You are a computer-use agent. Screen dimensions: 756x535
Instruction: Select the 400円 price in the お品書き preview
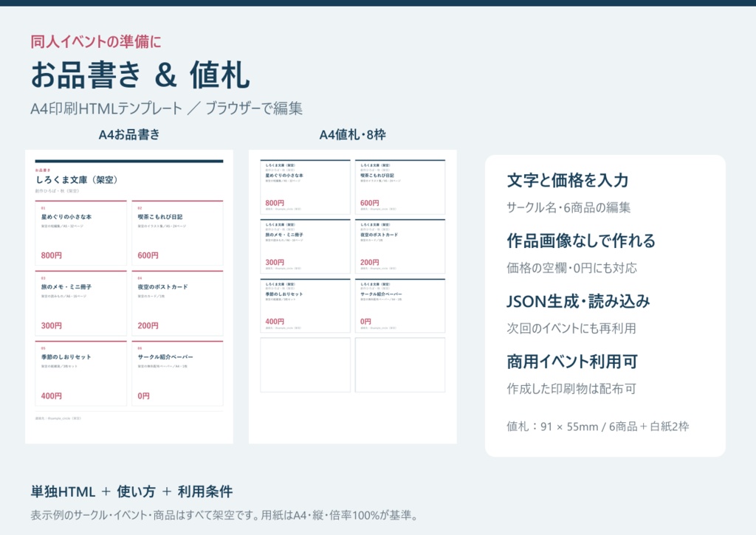(52, 396)
